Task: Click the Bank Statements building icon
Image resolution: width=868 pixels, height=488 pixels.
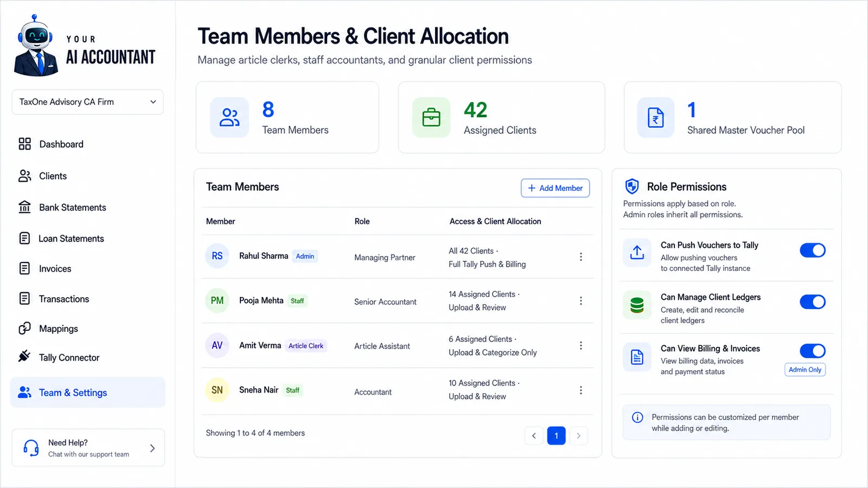Action: pyautogui.click(x=24, y=207)
